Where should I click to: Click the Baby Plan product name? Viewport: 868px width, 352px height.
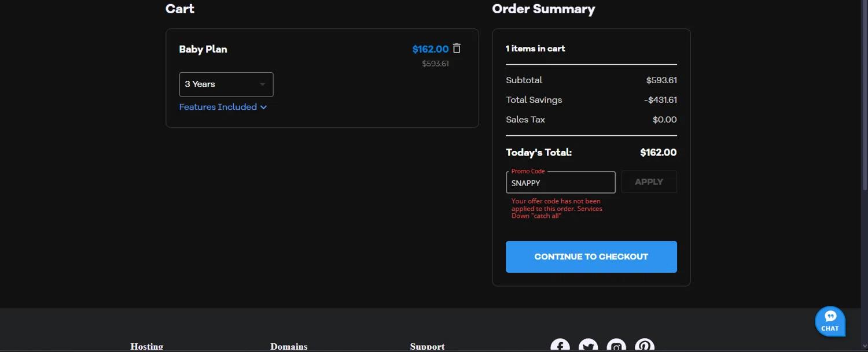click(x=203, y=49)
